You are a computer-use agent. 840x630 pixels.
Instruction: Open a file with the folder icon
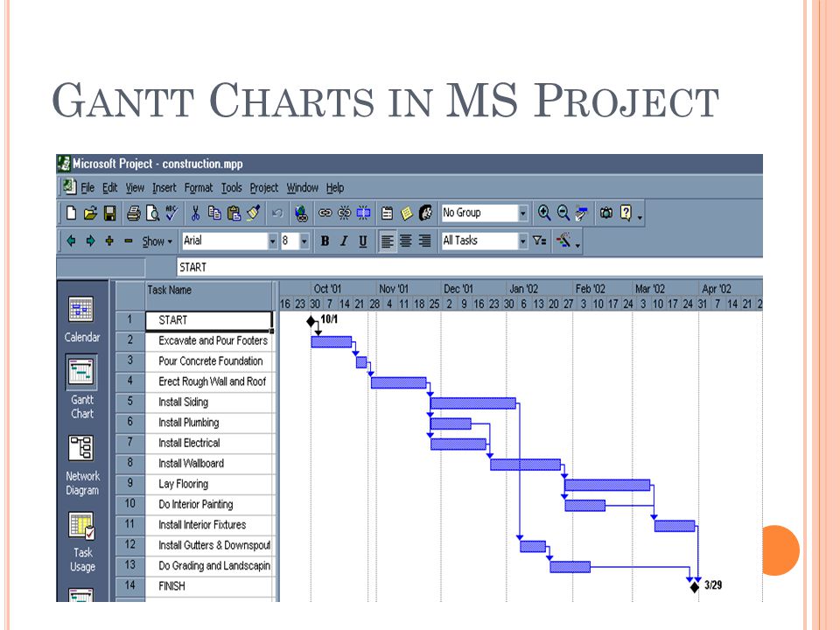click(x=90, y=213)
